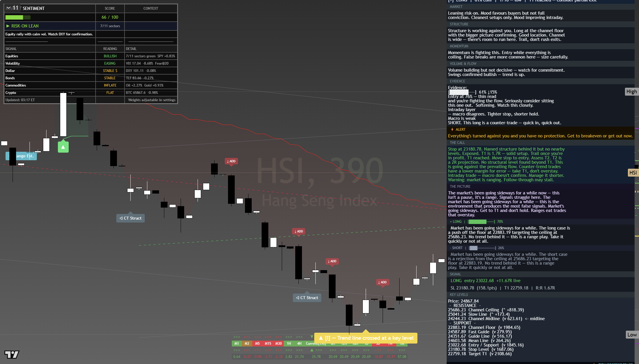The width and height of the screenshot is (639, 364).
Task: Click the '22759.18 Target T1' row
Action: [480, 354]
